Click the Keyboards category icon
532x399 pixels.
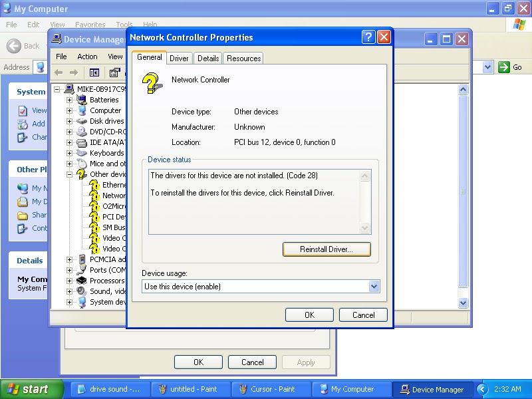click(82, 153)
